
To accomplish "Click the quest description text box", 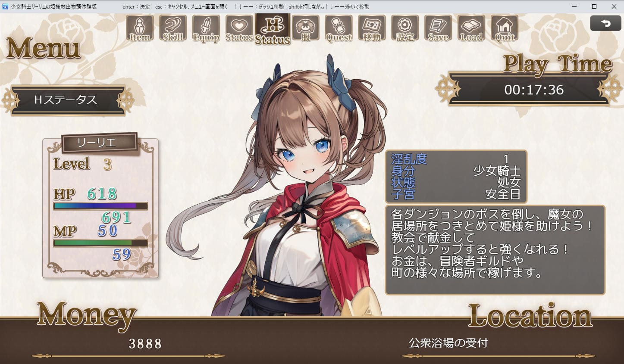I will pos(495,250).
